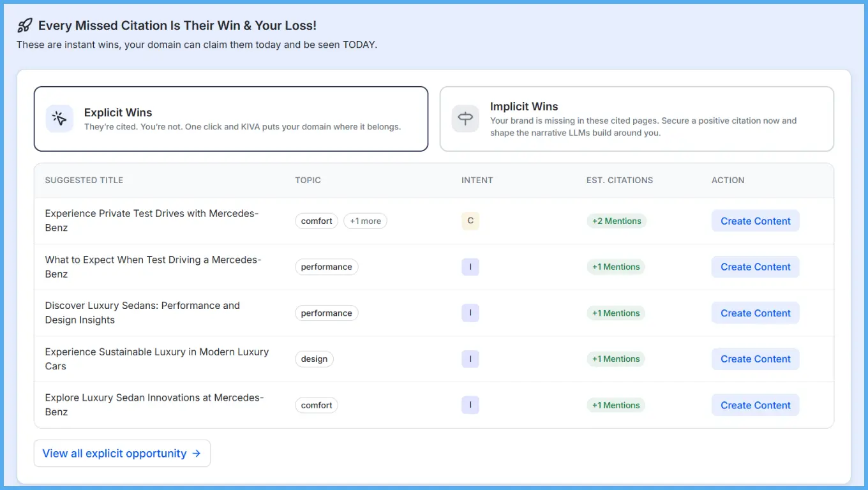Select the Explicit Wins card
The image size is (868, 490).
[x=231, y=119]
